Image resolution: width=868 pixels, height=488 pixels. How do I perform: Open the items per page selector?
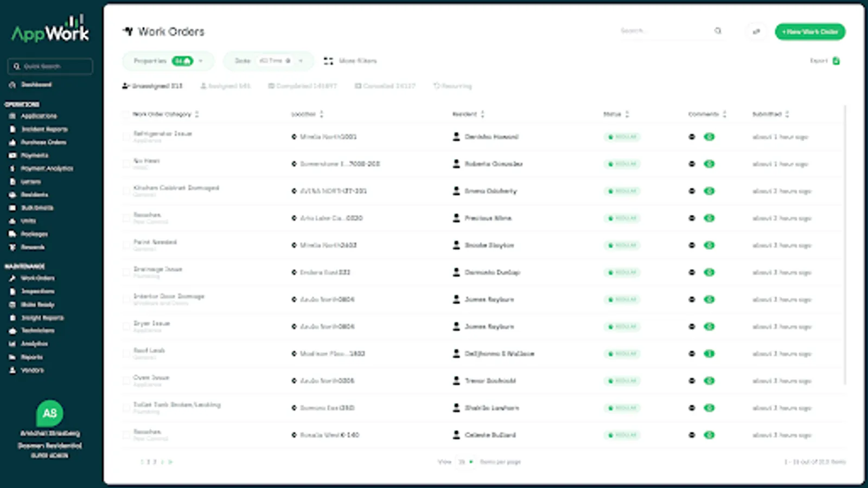coord(465,461)
